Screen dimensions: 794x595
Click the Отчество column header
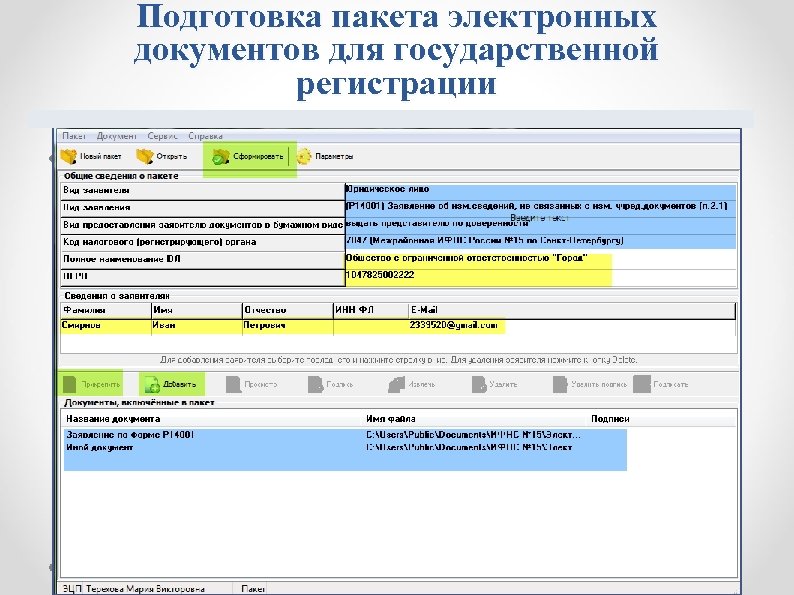tap(288, 310)
